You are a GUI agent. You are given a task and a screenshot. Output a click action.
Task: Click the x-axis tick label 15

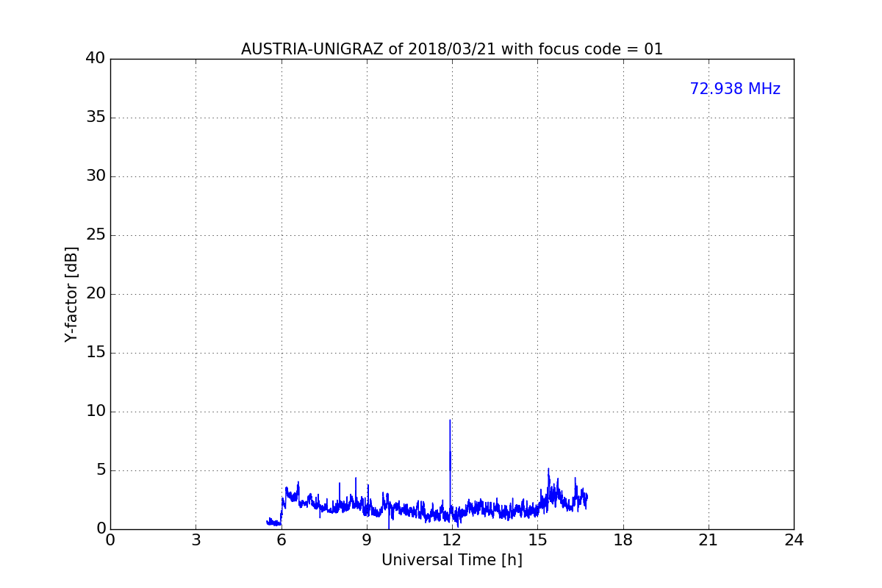pos(537,540)
